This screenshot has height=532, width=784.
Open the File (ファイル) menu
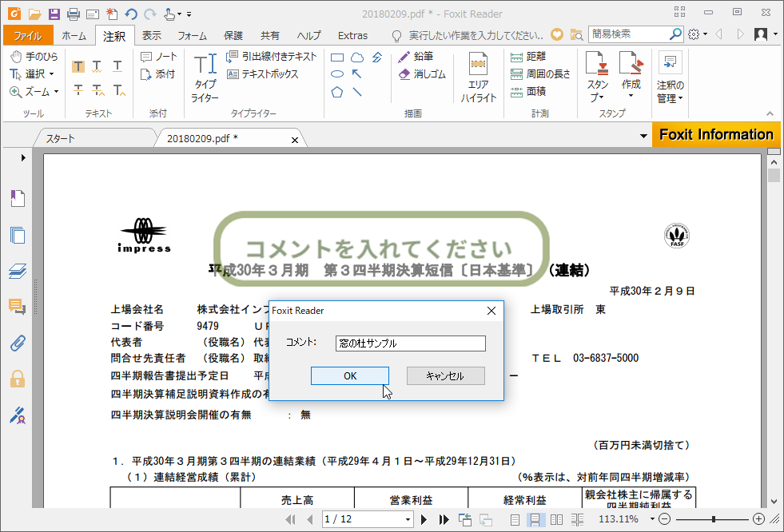pos(28,35)
